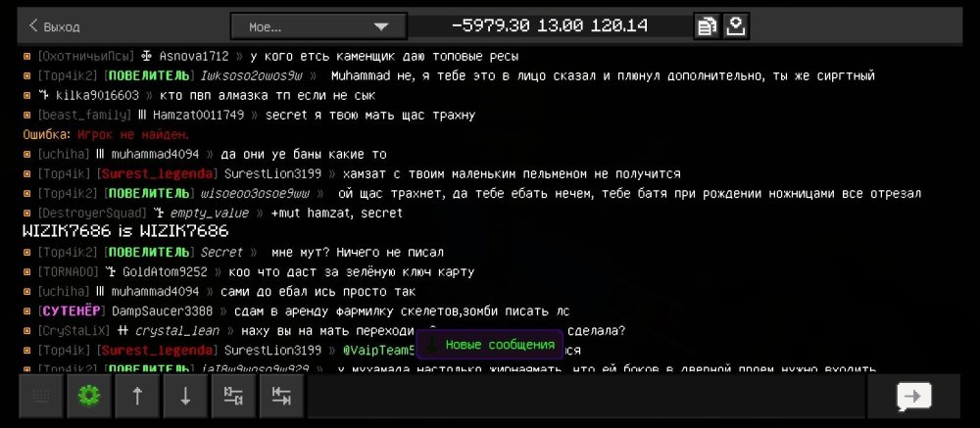Select the kilka9016603 message about пвп алмазка
This screenshot has width=980, height=428.
pyautogui.click(x=199, y=96)
